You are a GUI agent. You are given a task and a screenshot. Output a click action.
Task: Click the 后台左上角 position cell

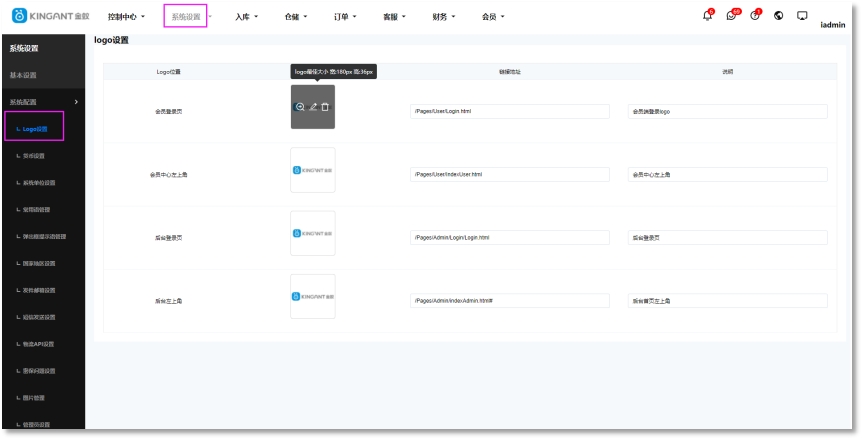(x=168, y=301)
